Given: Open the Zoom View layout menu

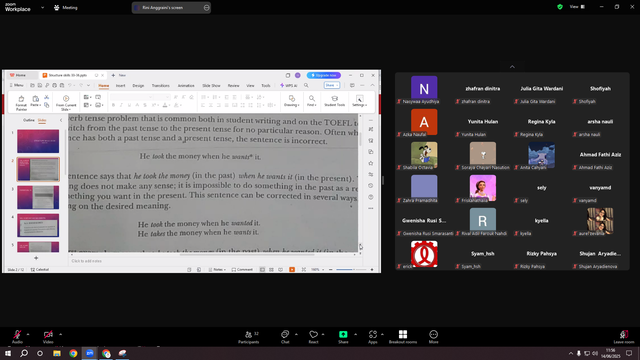Looking at the screenshot, I should click(577, 7).
